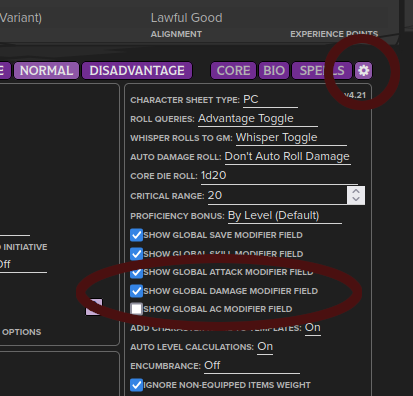Image resolution: width=413 pixels, height=396 pixels.
Task: Open Proficiency Bonus dropdown
Action: pyautogui.click(x=285, y=216)
